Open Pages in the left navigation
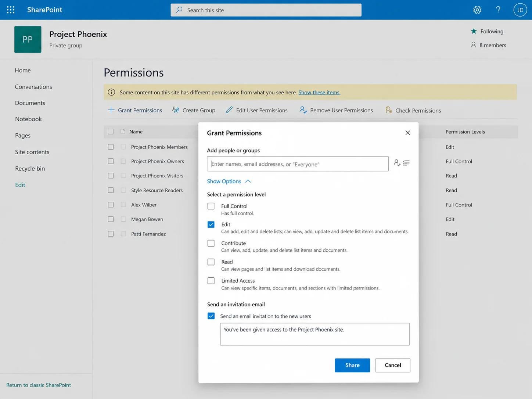Image resolution: width=532 pixels, height=399 pixels. click(x=23, y=136)
